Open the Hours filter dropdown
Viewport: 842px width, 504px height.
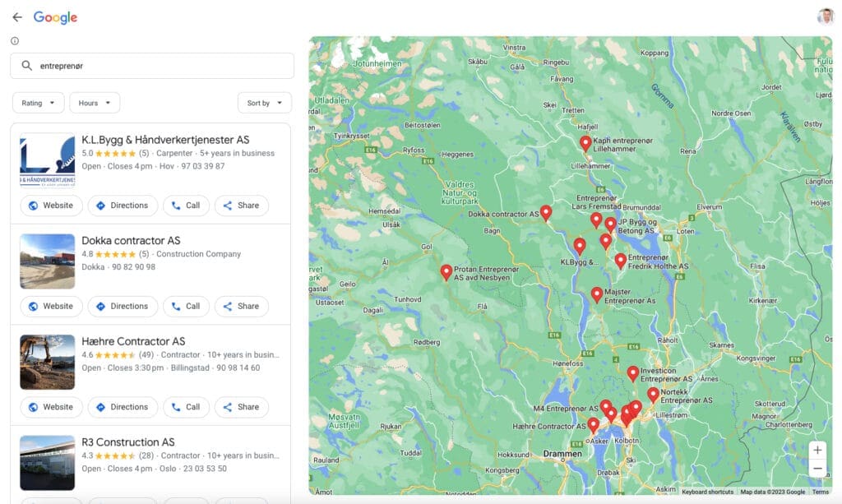(94, 103)
